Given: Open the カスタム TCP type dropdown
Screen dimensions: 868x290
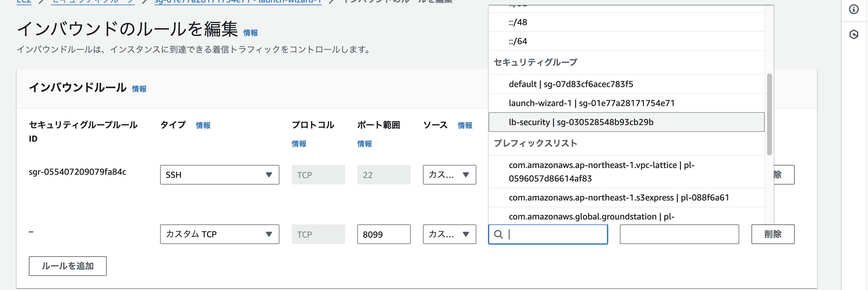Looking at the screenshot, I should coord(219,234).
